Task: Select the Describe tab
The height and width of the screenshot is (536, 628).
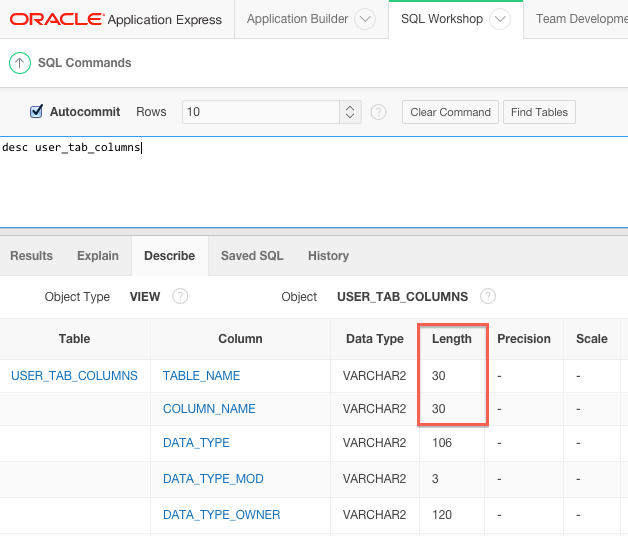Action: pyautogui.click(x=169, y=256)
